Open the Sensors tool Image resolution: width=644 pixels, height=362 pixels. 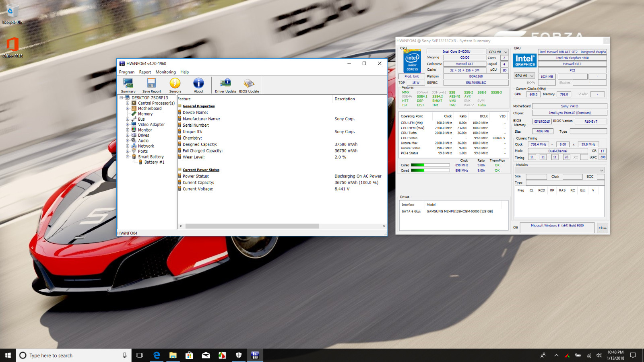coord(175,85)
